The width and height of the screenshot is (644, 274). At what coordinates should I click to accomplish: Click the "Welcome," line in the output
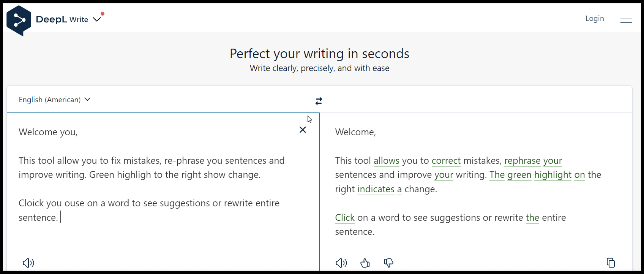(355, 132)
